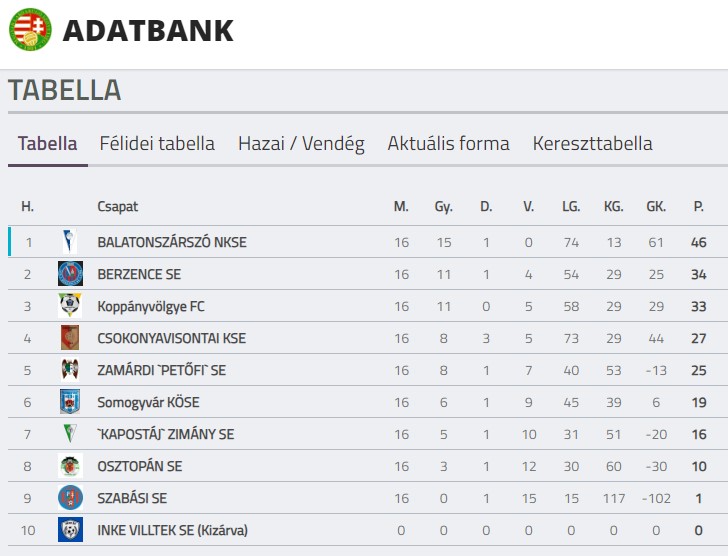
Task: Click the Csokonyavisontai KSE team crest
Action: pyautogui.click(x=69, y=338)
